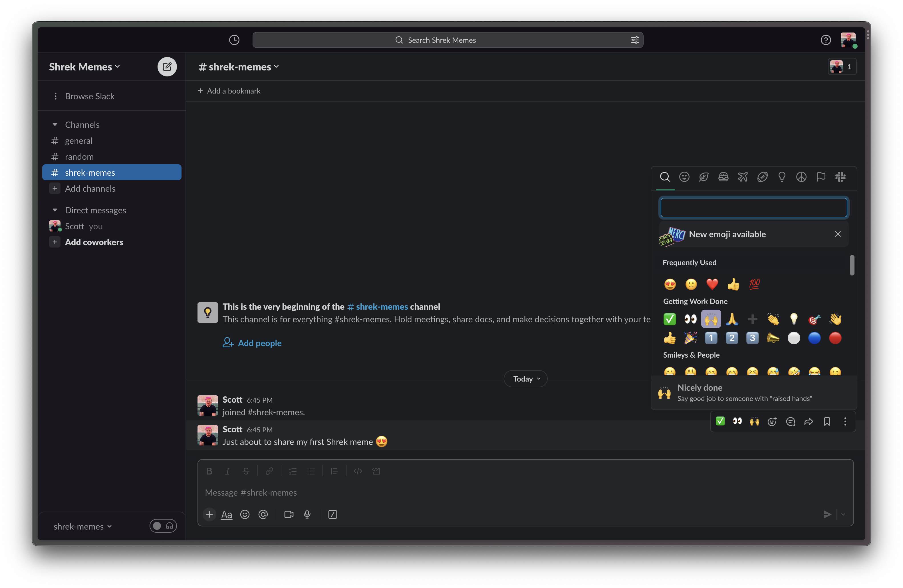Screen dimensions: 903x588
Task: Click the emoji search input field
Action: point(753,208)
